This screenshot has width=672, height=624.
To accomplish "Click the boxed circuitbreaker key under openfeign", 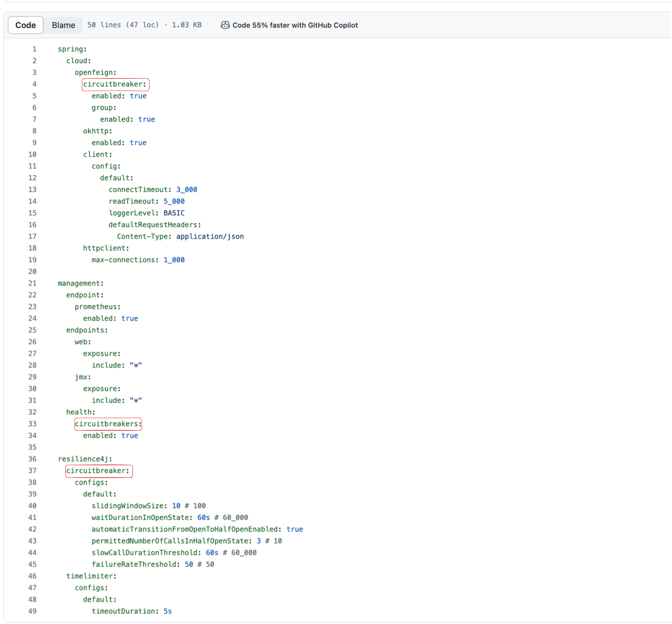I will click(115, 84).
